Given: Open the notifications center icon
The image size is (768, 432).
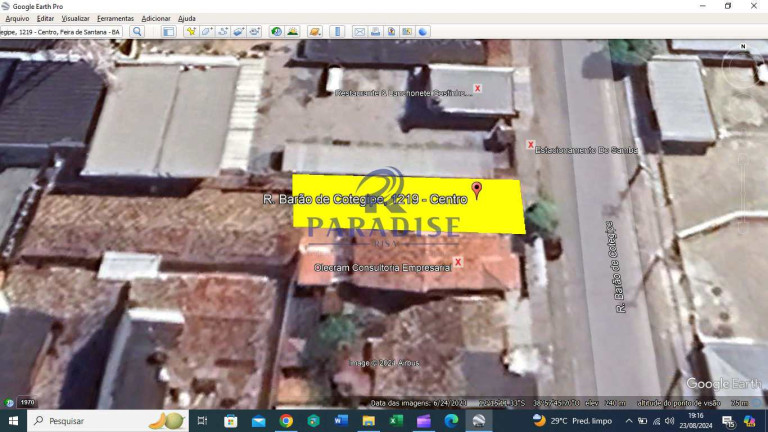Looking at the screenshot, I should pos(728,421).
